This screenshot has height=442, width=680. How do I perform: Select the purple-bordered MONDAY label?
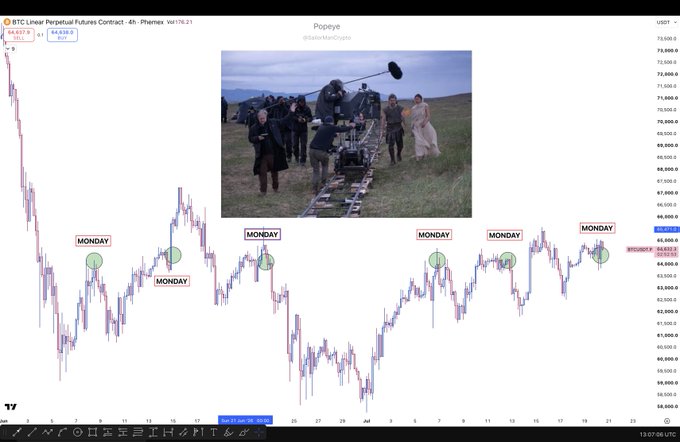click(262, 234)
